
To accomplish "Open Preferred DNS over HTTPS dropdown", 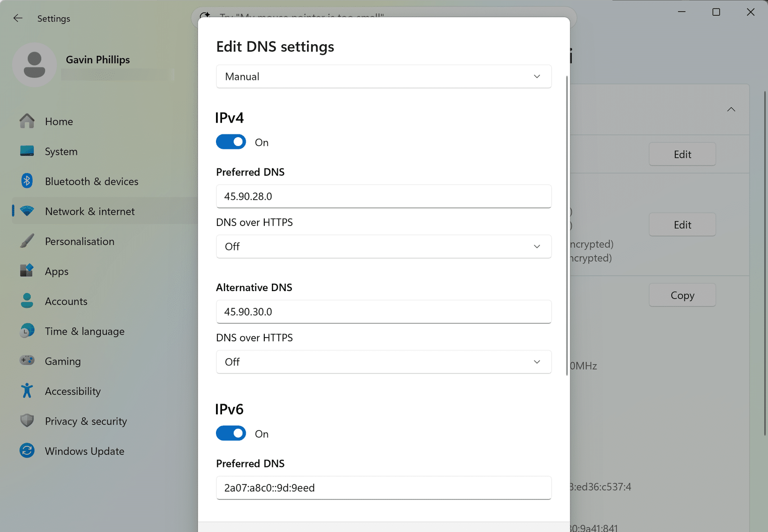I will pos(384,246).
